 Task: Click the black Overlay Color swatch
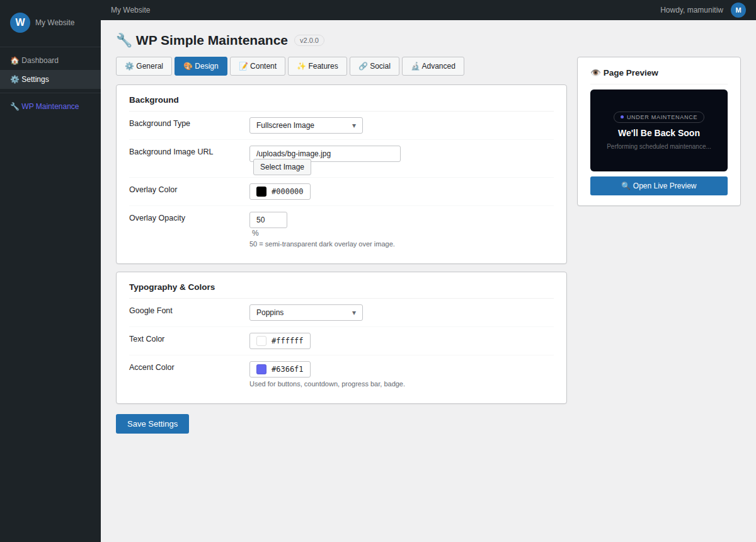point(260,190)
